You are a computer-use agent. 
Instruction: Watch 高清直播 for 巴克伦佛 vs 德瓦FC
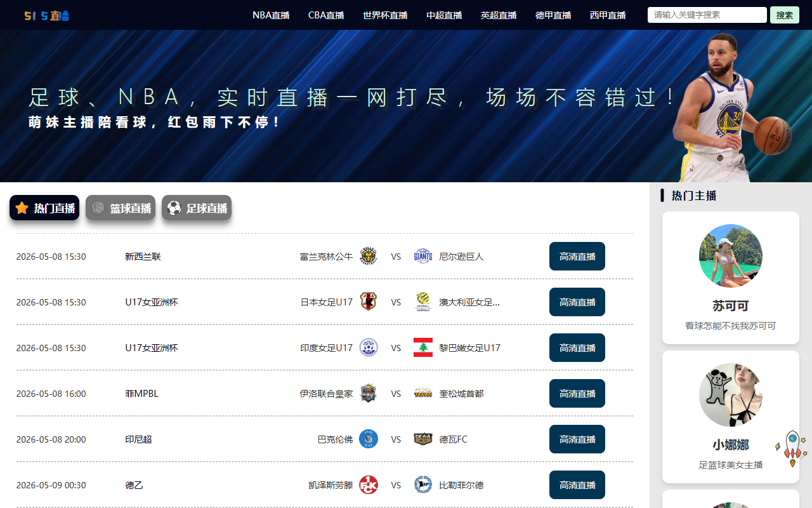point(577,439)
